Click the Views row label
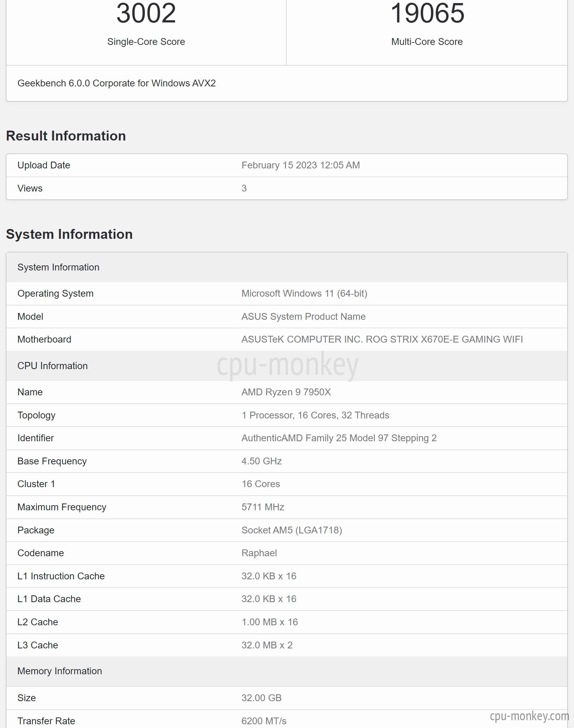This screenshot has width=574, height=728. click(x=30, y=188)
